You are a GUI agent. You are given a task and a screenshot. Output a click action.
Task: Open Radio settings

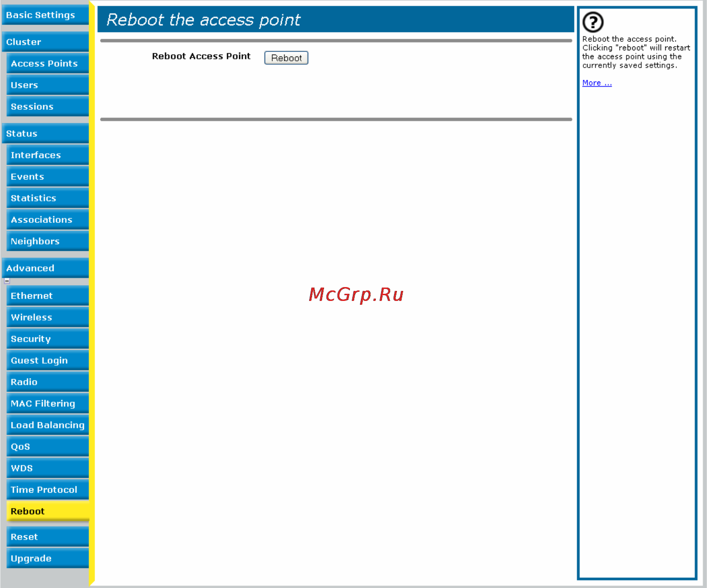click(x=47, y=382)
